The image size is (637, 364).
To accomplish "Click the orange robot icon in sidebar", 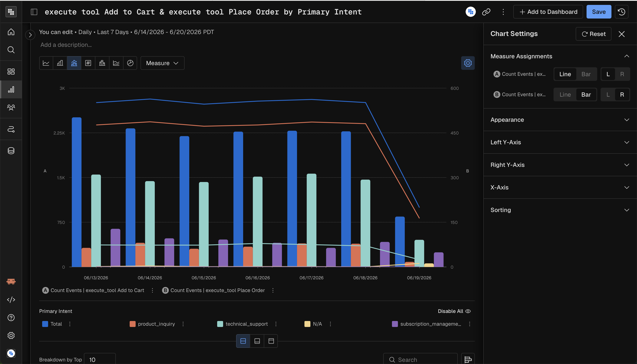I will 11,282.
